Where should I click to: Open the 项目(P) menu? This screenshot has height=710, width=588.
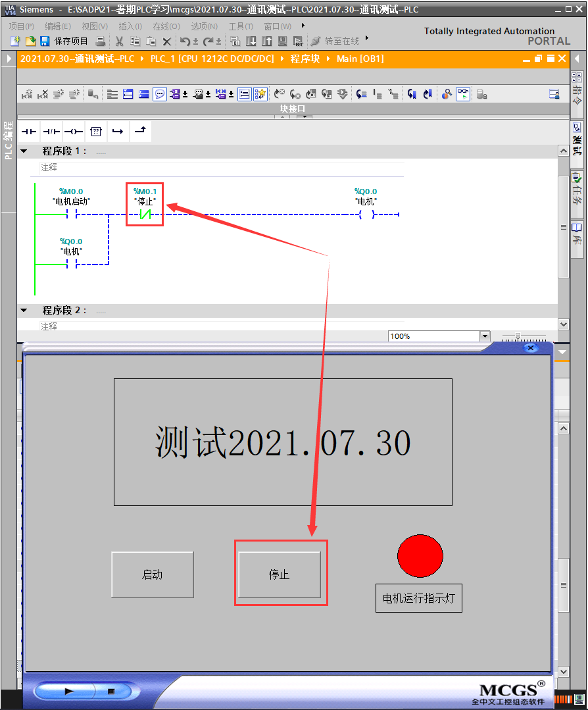tap(21, 26)
